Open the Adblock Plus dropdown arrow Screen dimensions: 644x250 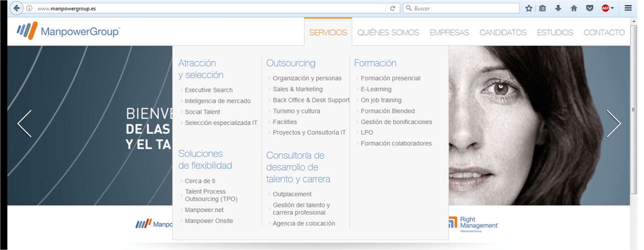click(x=612, y=8)
